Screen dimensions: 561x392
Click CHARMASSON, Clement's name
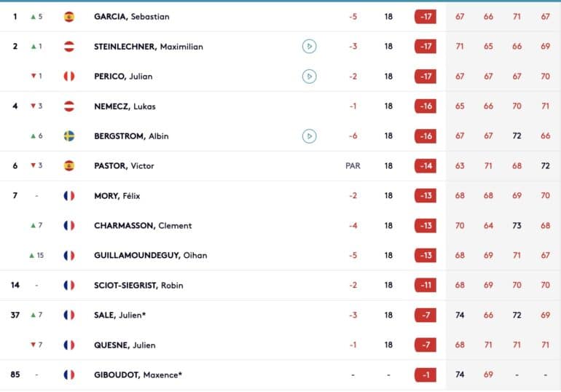click(143, 226)
